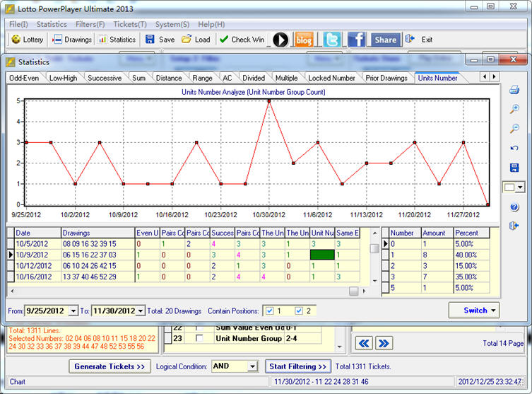
Task: Open the help question mark icon
Action: [514, 207]
